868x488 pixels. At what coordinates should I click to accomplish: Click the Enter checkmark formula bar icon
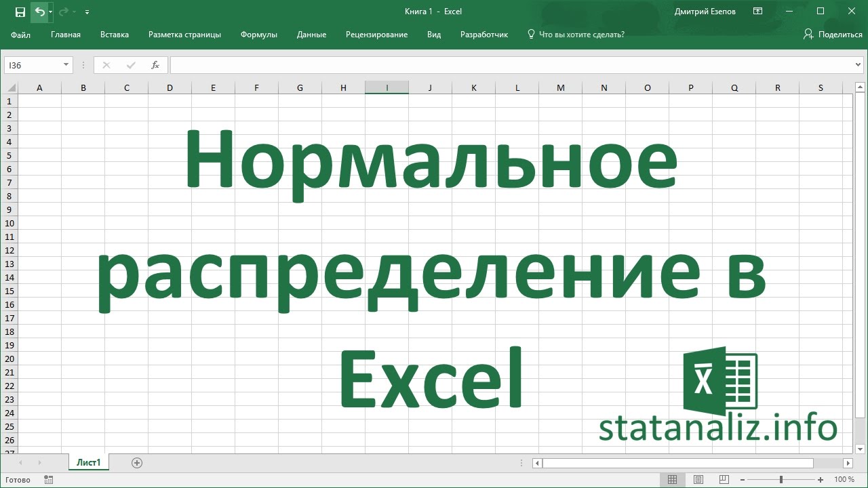tap(131, 65)
